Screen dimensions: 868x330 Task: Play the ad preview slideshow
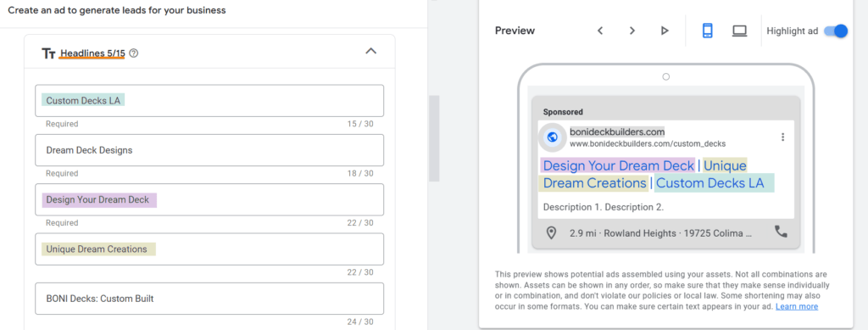tap(665, 31)
